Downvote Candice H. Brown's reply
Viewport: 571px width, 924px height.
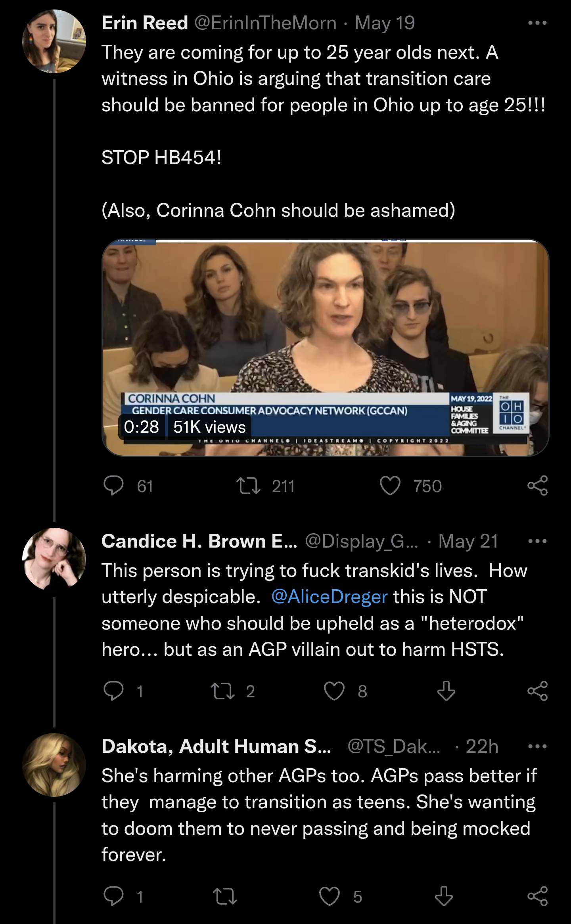pyautogui.click(x=446, y=691)
